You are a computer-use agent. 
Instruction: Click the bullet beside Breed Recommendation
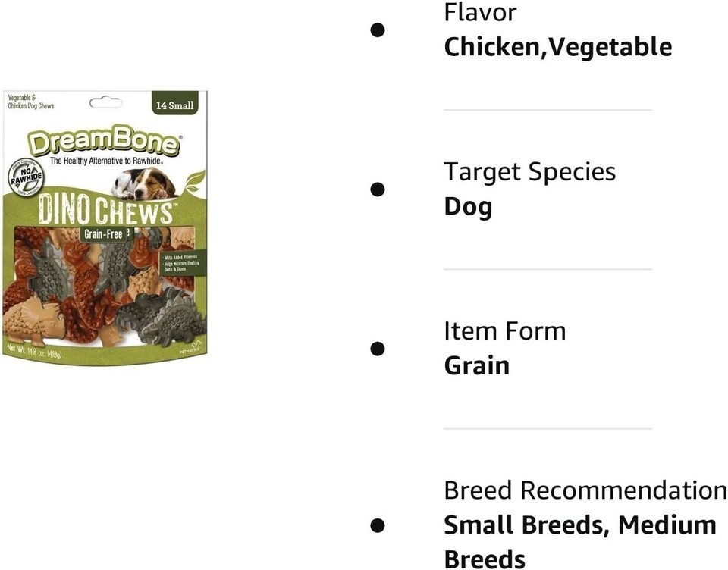point(378,525)
